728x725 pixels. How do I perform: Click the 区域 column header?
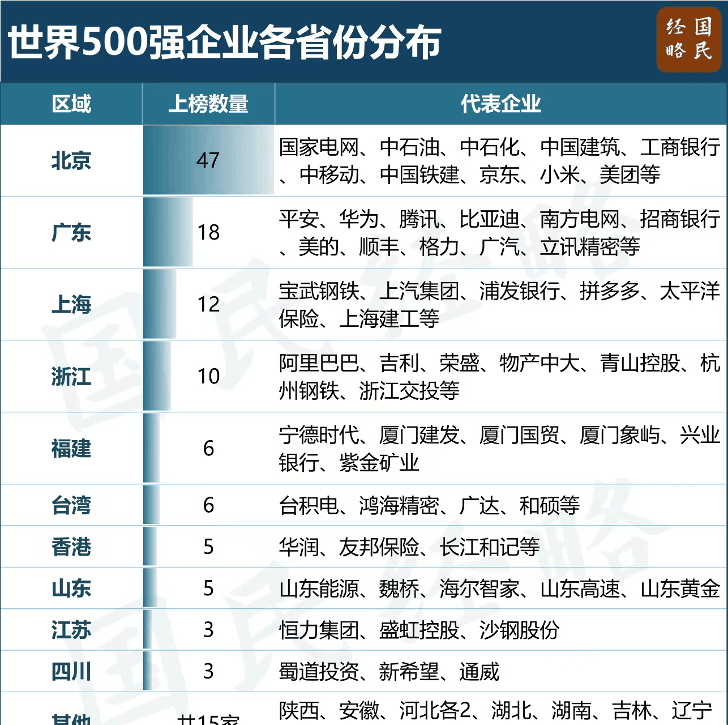[71, 104]
